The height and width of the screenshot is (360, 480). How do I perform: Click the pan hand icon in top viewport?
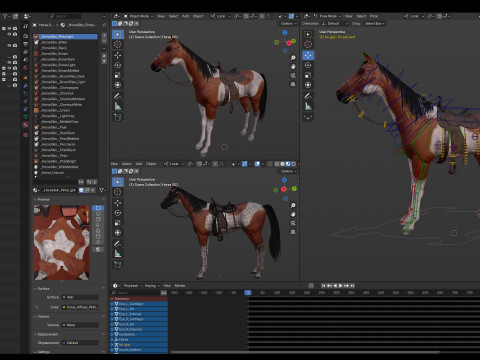tap(293, 66)
